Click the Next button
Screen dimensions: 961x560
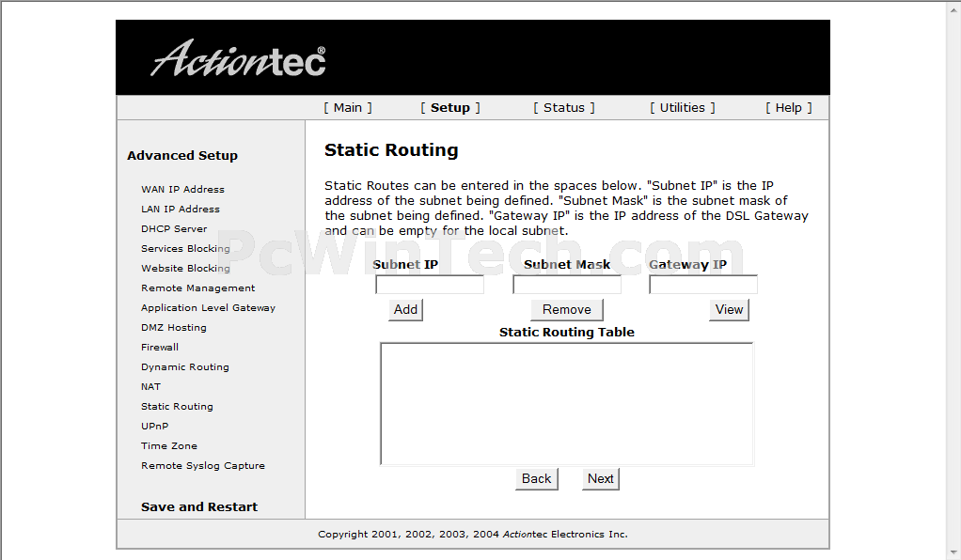click(601, 478)
